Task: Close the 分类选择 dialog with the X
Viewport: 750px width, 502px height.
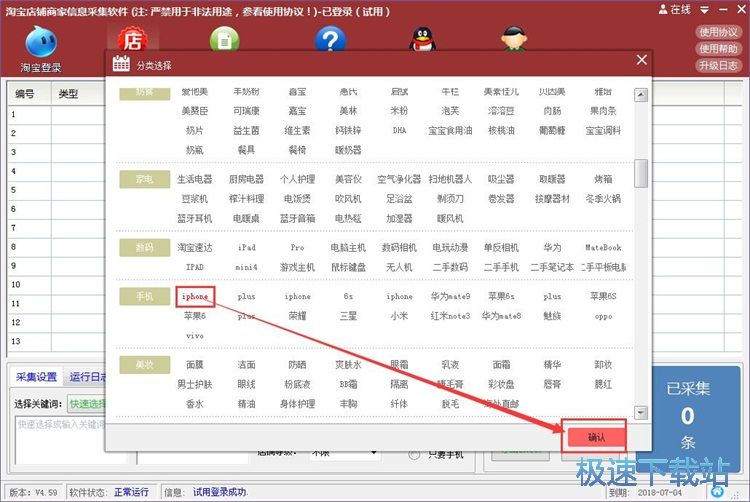Action: pyautogui.click(x=642, y=60)
